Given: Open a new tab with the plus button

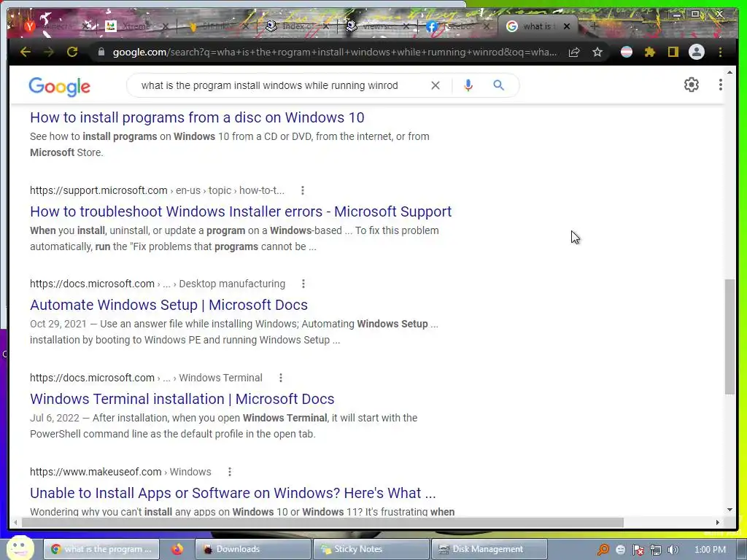Looking at the screenshot, I should [594, 26].
